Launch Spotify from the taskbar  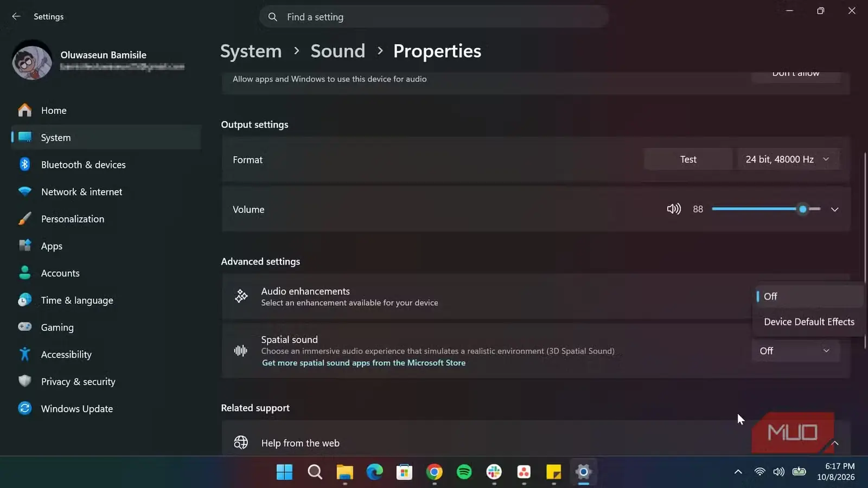click(x=464, y=472)
